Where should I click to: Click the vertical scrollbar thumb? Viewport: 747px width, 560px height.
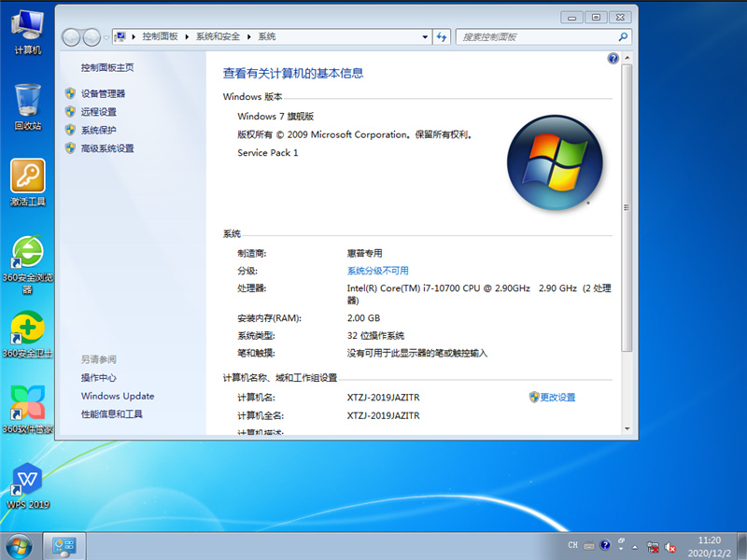[627, 207]
